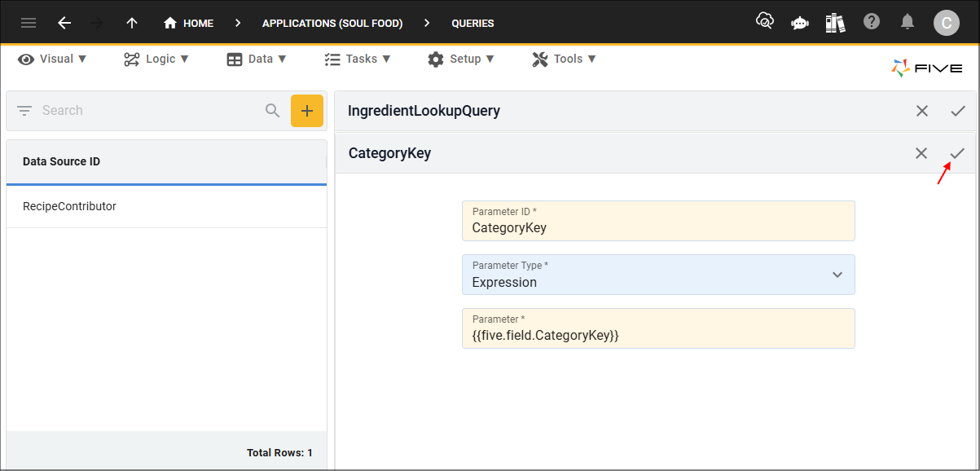Viewport: 980px width, 471px height.
Task: Open the hamburger navigation menu
Action: [29, 23]
